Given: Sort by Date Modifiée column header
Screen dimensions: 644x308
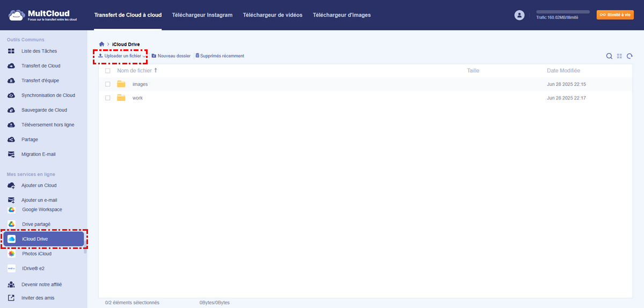Looking at the screenshot, I should click(563, 70).
